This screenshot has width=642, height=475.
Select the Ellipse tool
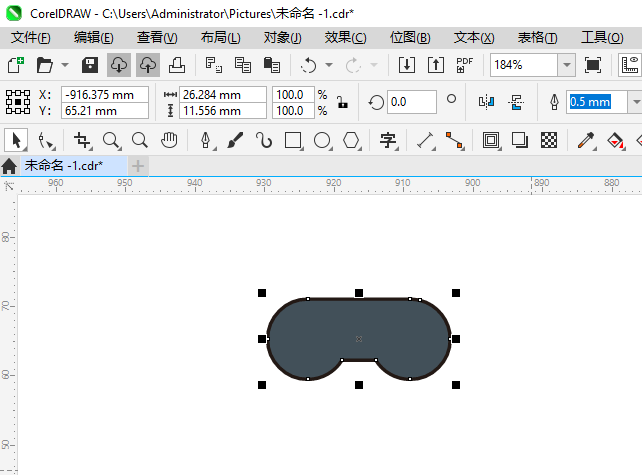322,140
